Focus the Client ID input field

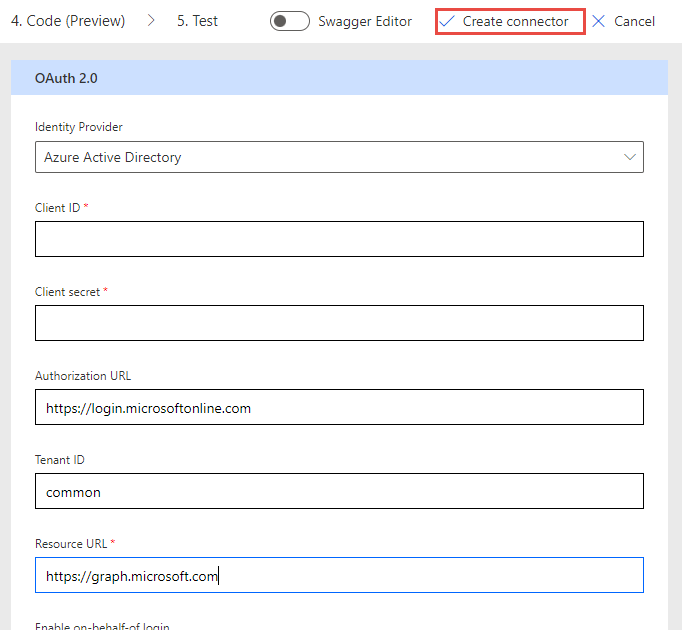pyautogui.click(x=339, y=239)
